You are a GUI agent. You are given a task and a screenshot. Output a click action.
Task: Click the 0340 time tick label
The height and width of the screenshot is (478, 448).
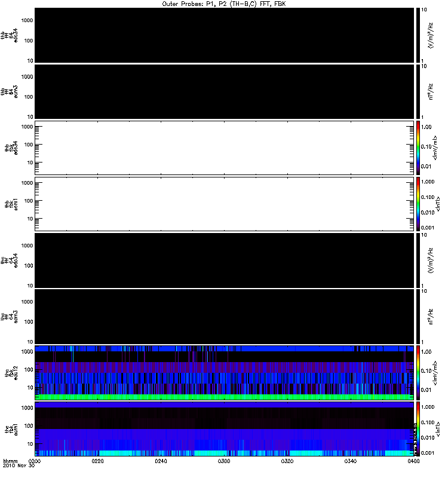coord(351,461)
